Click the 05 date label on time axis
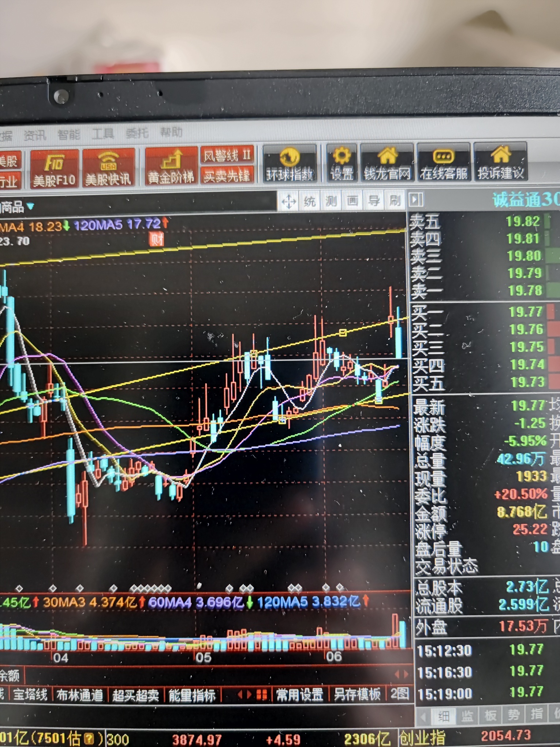 click(x=203, y=657)
